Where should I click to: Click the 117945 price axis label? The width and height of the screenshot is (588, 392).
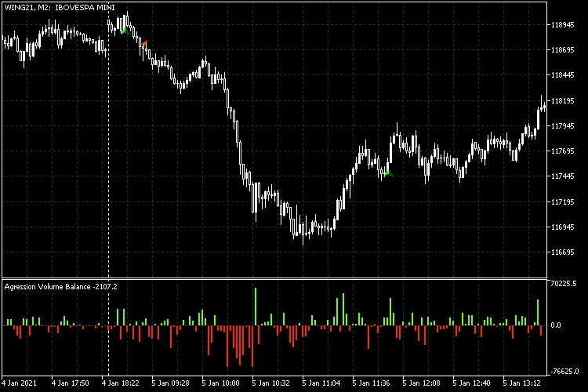pos(562,126)
